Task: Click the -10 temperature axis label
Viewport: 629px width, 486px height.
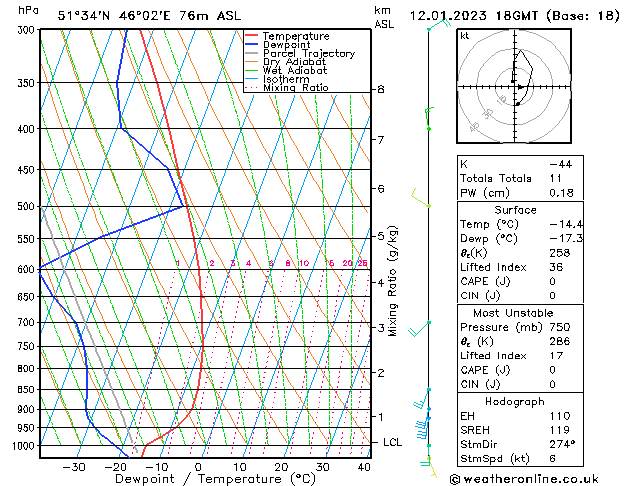Action: point(157,467)
